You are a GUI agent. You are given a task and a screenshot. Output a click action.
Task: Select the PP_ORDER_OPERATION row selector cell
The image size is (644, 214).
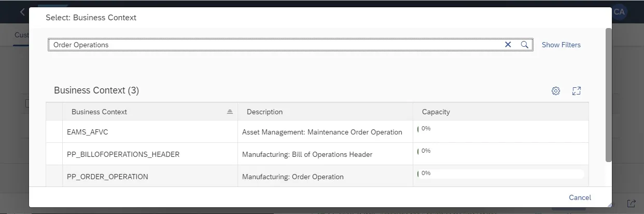pyautogui.click(x=54, y=177)
